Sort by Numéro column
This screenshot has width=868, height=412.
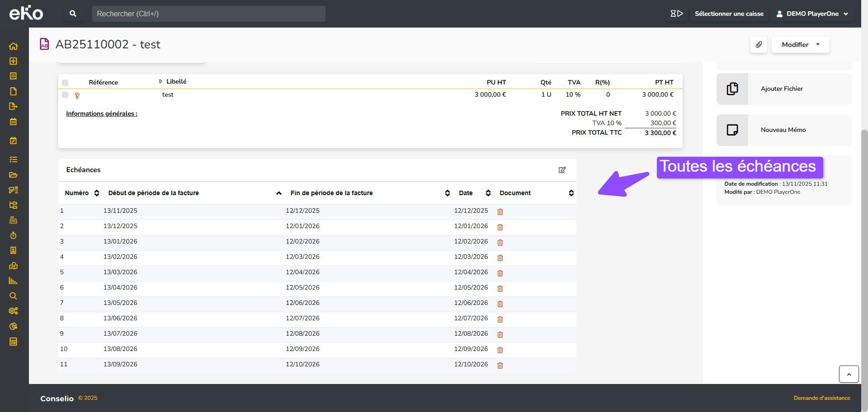(x=96, y=193)
